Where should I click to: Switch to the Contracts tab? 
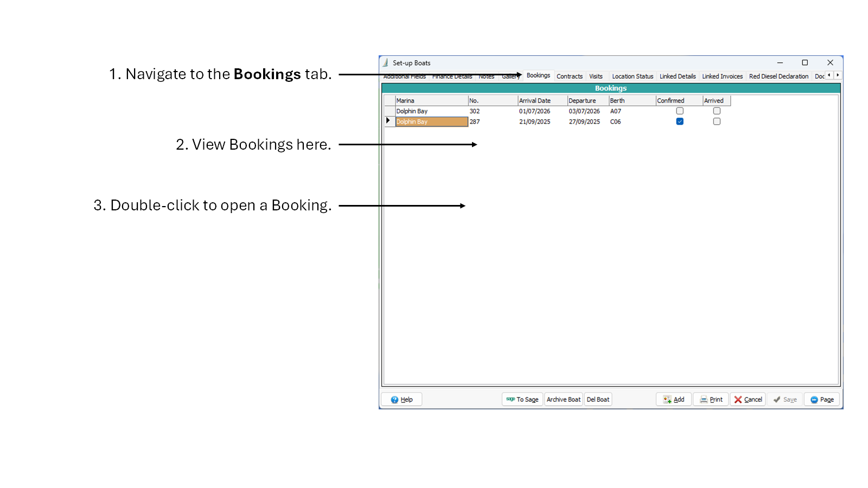click(569, 76)
